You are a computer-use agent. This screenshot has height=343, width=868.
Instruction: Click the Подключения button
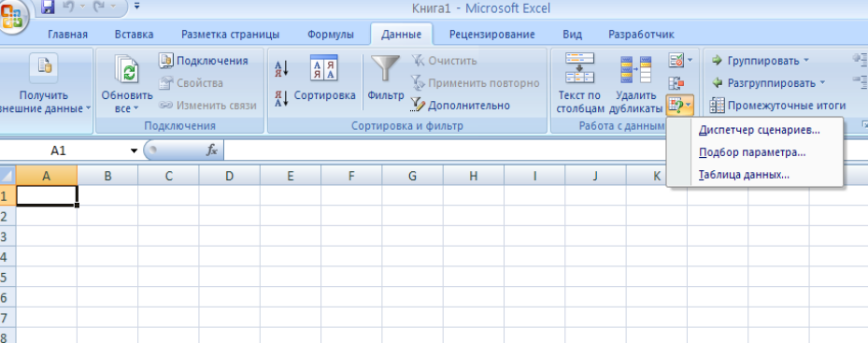click(x=204, y=61)
